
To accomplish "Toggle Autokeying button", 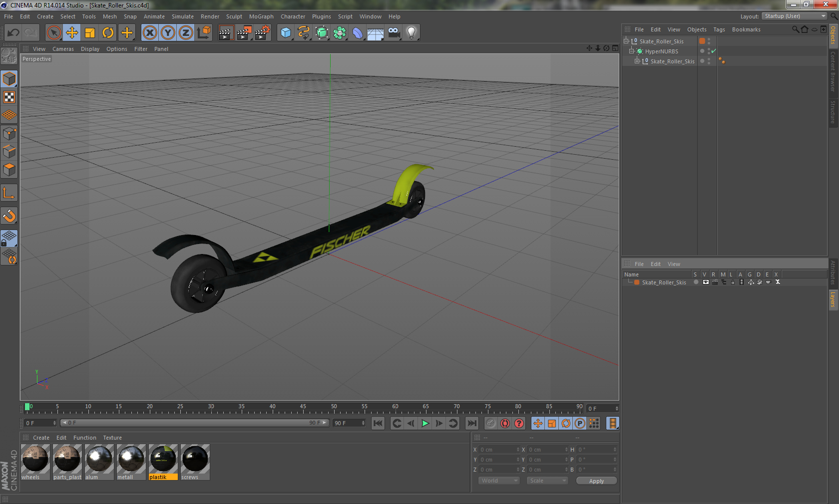I will pos(505,423).
